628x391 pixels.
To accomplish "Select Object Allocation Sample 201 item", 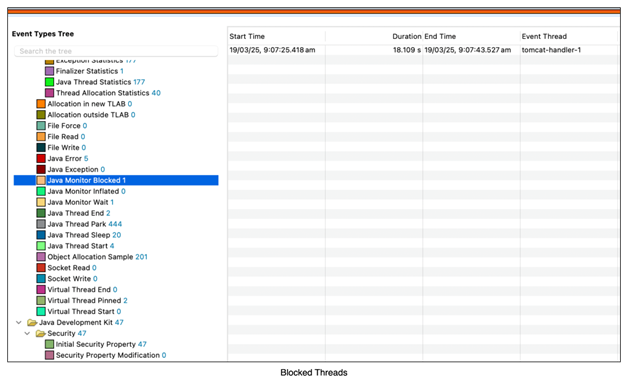I will click(x=97, y=257).
